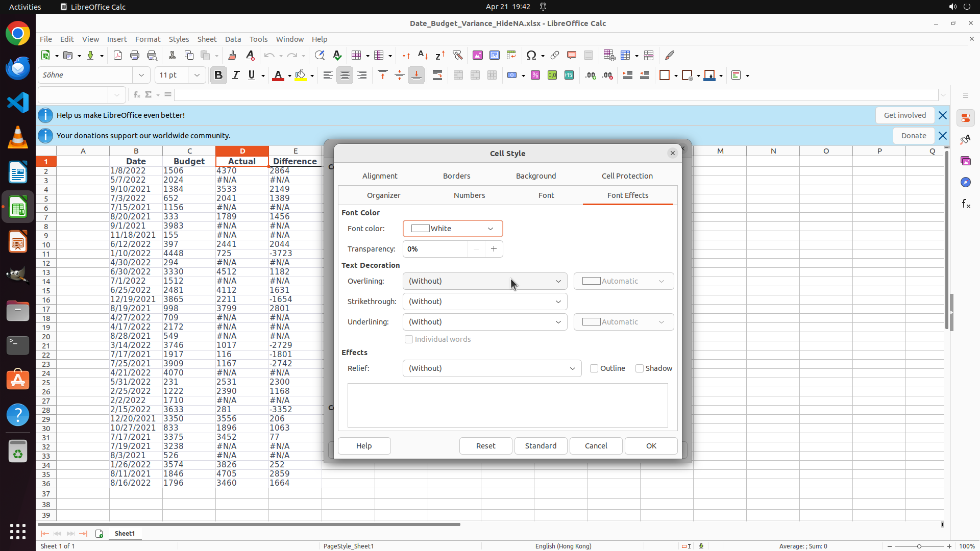Click the Italic formatting icon
This screenshot has width=980, height=551.
235,75
